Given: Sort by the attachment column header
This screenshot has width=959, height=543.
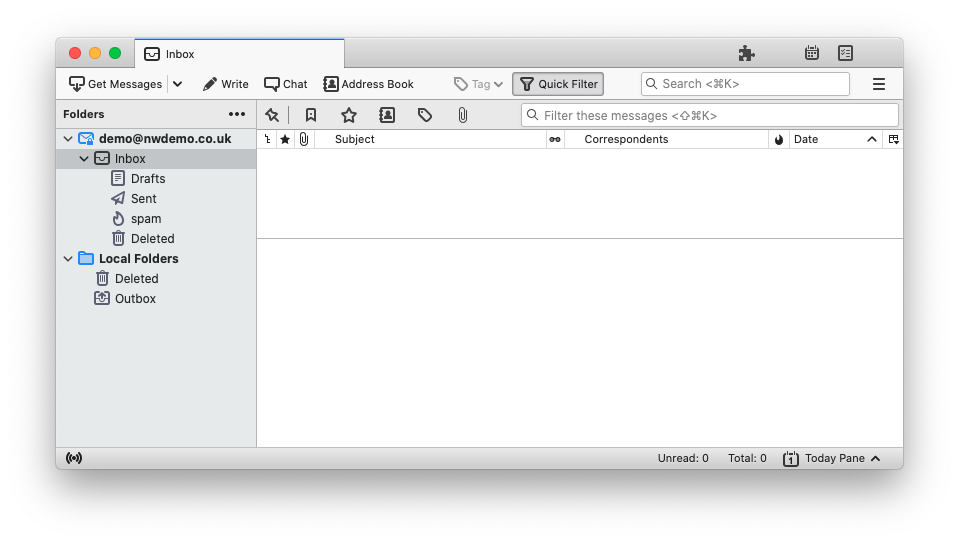Looking at the screenshot, I should [x=304, y=139].
